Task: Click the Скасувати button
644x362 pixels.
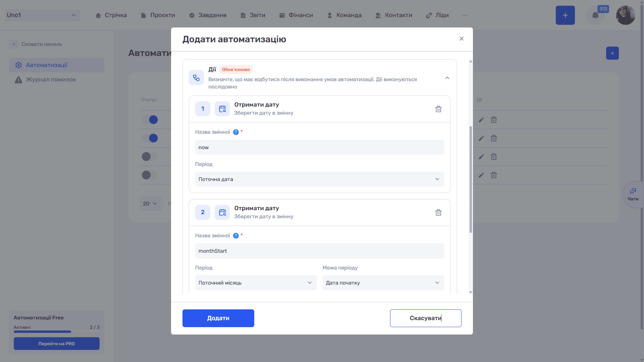Action: point(425,318)
